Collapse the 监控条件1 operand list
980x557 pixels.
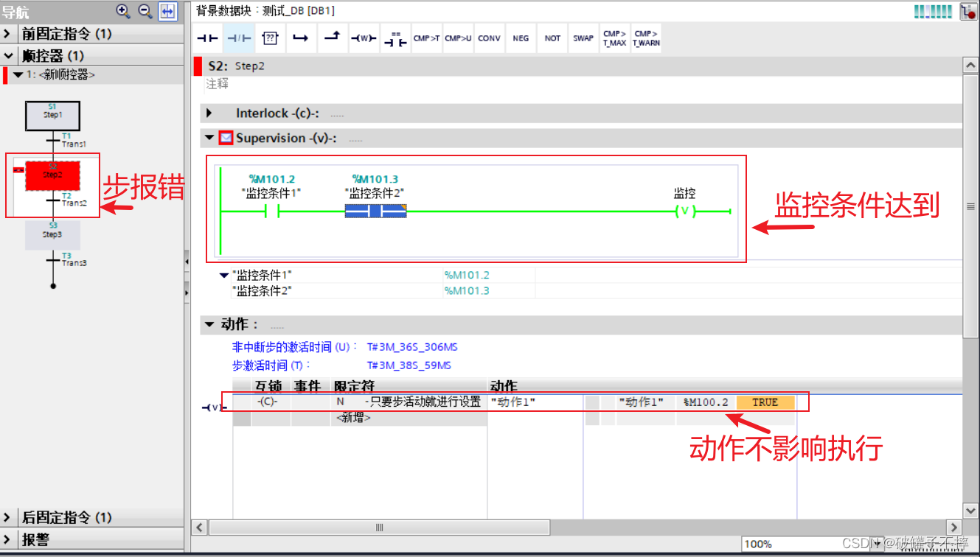[224, 275]
